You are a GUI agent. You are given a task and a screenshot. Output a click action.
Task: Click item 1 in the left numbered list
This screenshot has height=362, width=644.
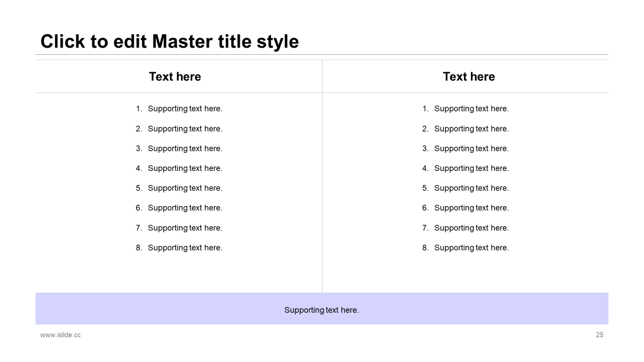pos(185,109)
